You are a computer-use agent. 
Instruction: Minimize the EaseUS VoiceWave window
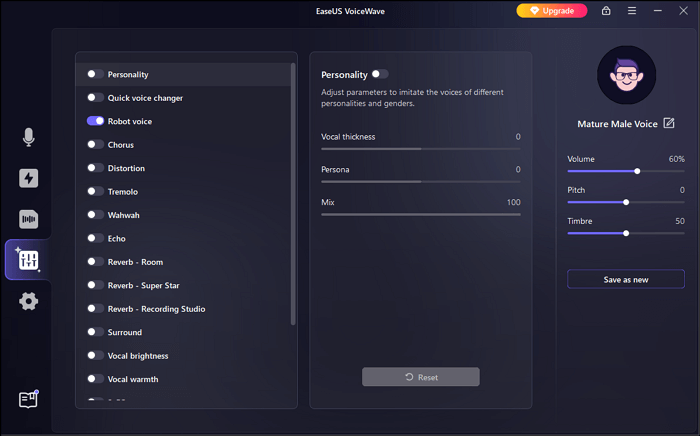pos(658,11)
